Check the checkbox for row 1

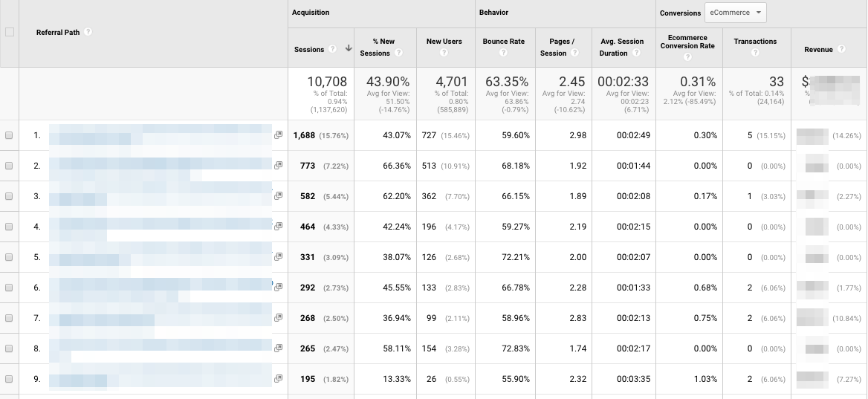point(9,135)
